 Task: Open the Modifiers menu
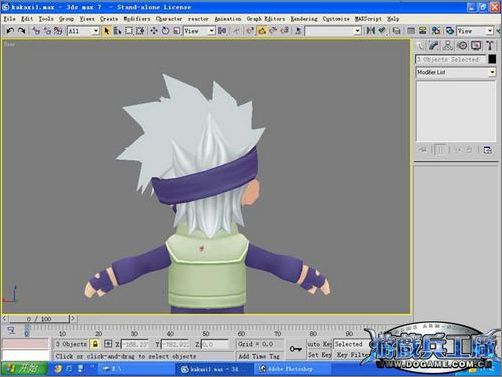pyautogui.click(x=137, y=19)
